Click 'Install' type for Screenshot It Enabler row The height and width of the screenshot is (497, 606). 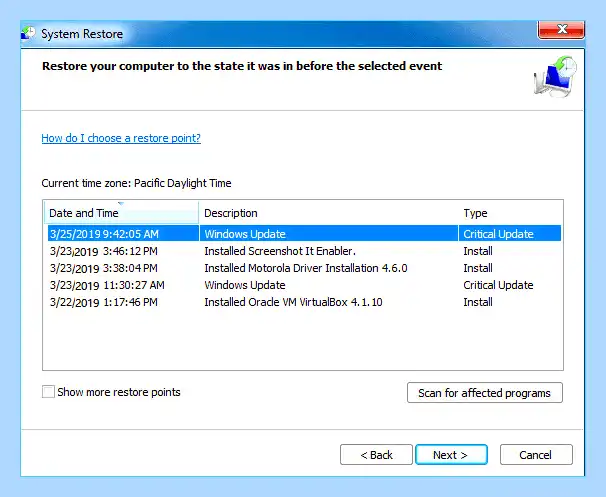[x=478, y=251]
